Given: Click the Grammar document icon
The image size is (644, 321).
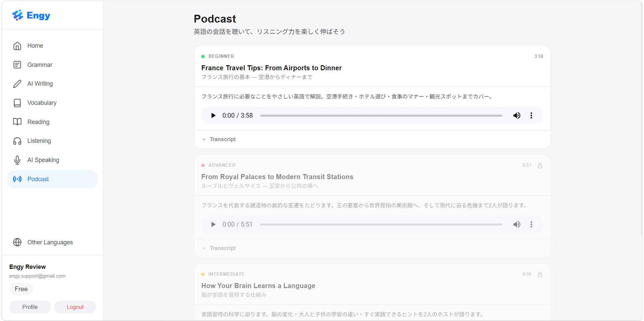Looking at the screenshot, I should pyautogui.click(x=17, y=65).
